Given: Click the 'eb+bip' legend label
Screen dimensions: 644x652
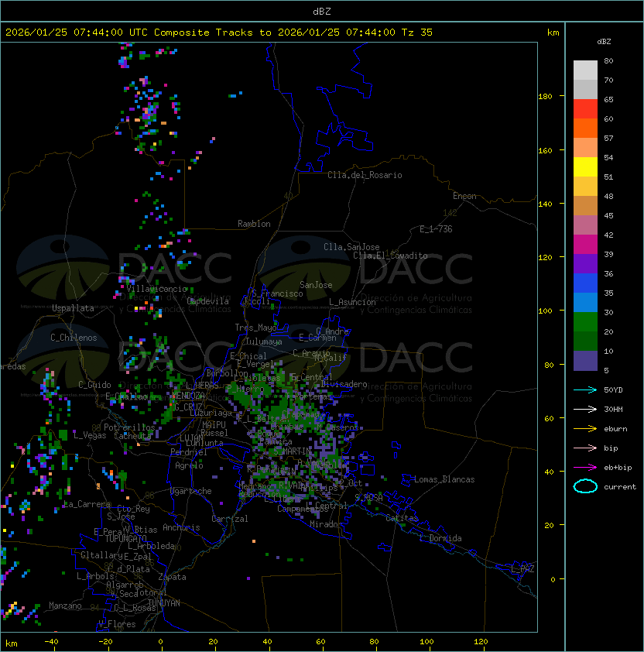Looking at the screenshot, I should click(618, 468).
